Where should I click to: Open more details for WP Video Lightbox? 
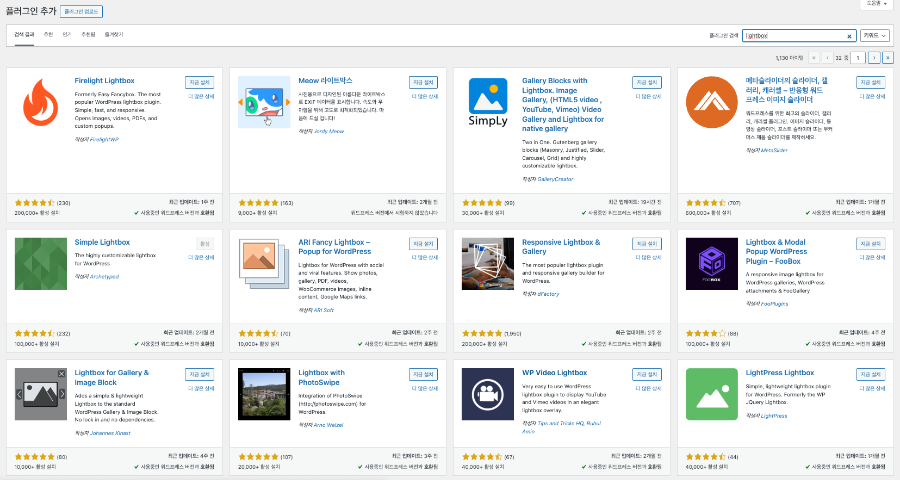649,389
